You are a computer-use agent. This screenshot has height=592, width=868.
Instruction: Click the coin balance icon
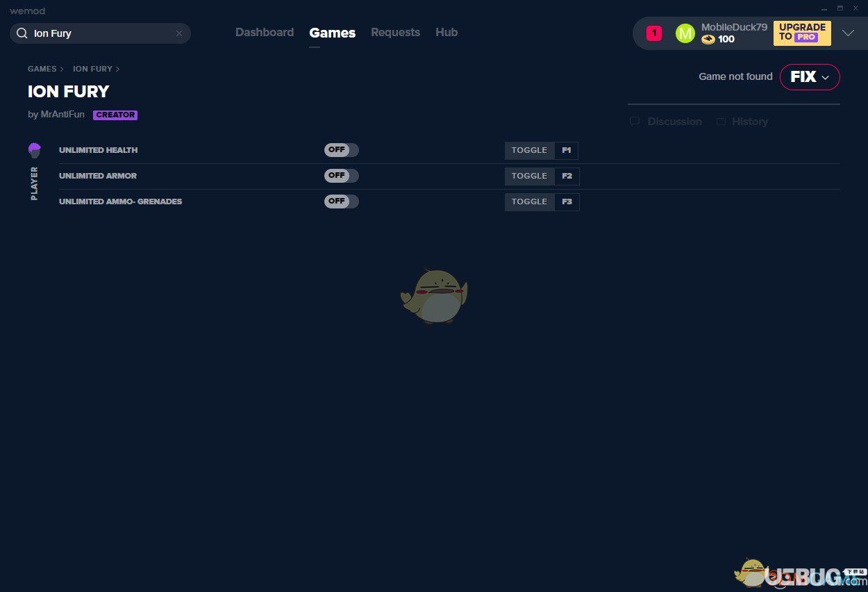tap(708, 40)
